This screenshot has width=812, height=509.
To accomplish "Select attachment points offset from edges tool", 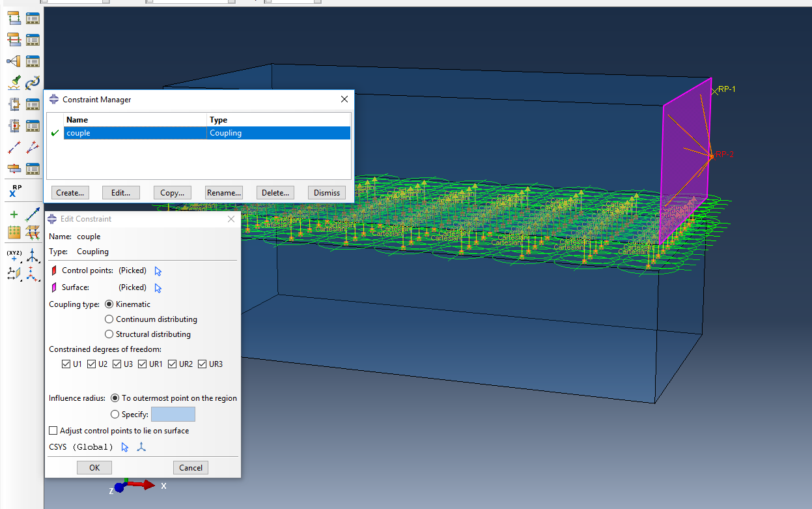I will [33, 232].
